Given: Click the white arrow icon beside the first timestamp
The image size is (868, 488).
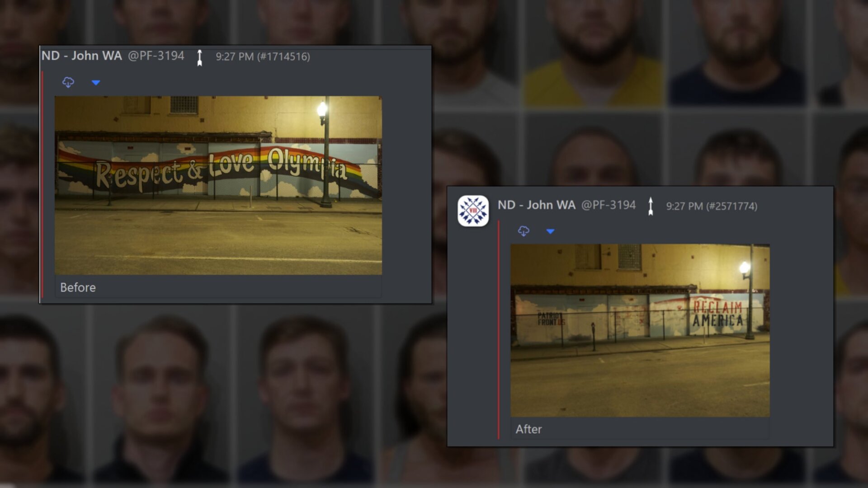Looking at the screenshot, I should [199, 57].
